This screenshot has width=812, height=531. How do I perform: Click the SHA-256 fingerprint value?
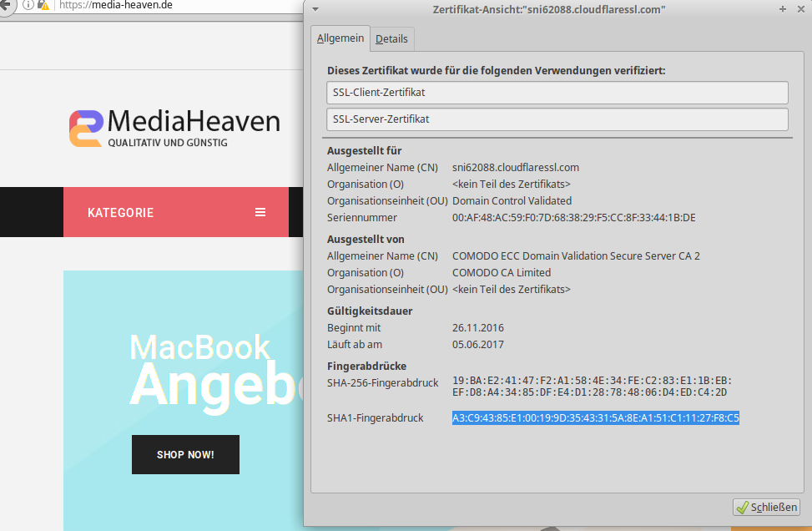click(x=592, y=387)
